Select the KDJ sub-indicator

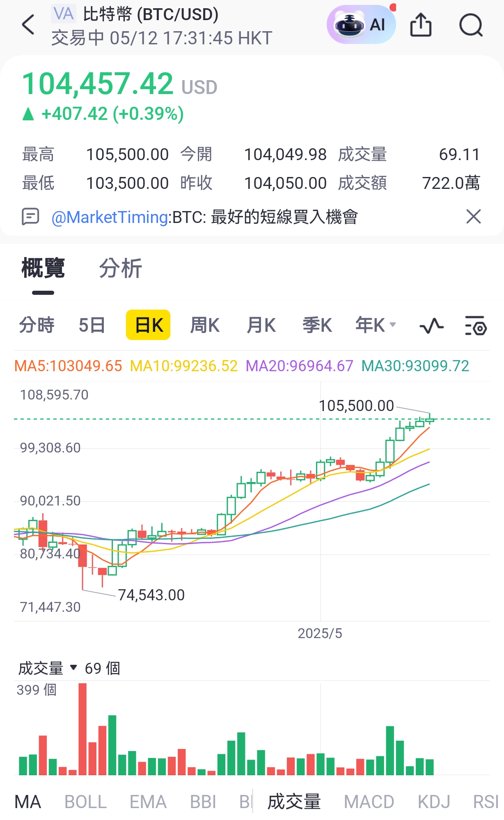(434, 802)
